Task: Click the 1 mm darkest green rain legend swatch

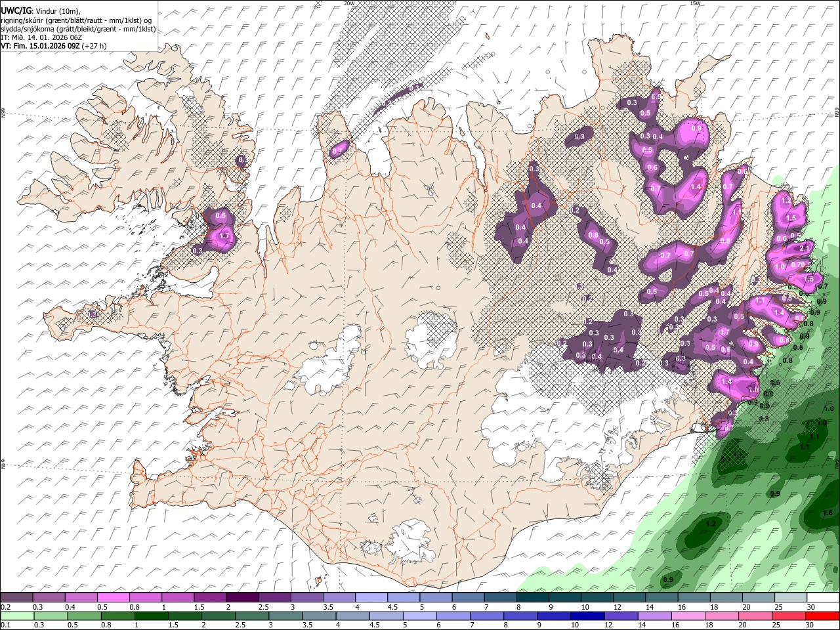Action: pyautogui.click(x=152, y=616)
